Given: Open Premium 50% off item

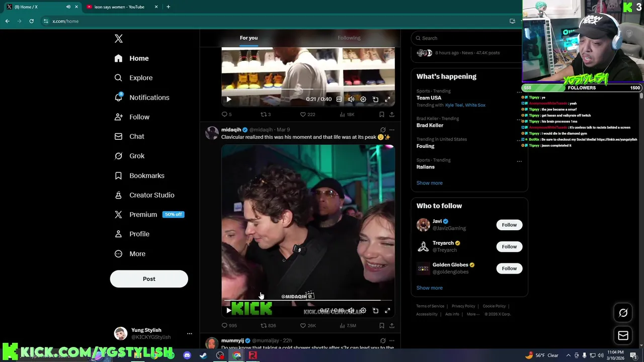Looking at the screenshot, I should coord(149,215).
